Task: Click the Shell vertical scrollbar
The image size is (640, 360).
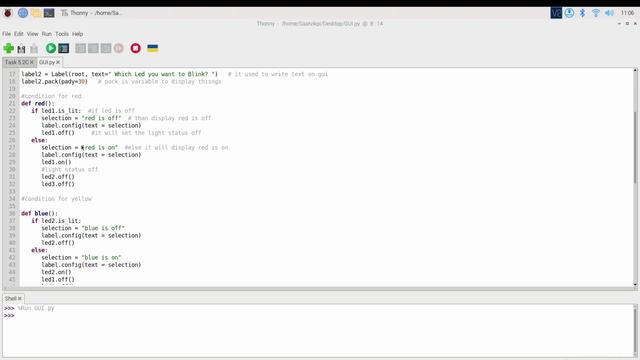Action: tap(635, 331)
